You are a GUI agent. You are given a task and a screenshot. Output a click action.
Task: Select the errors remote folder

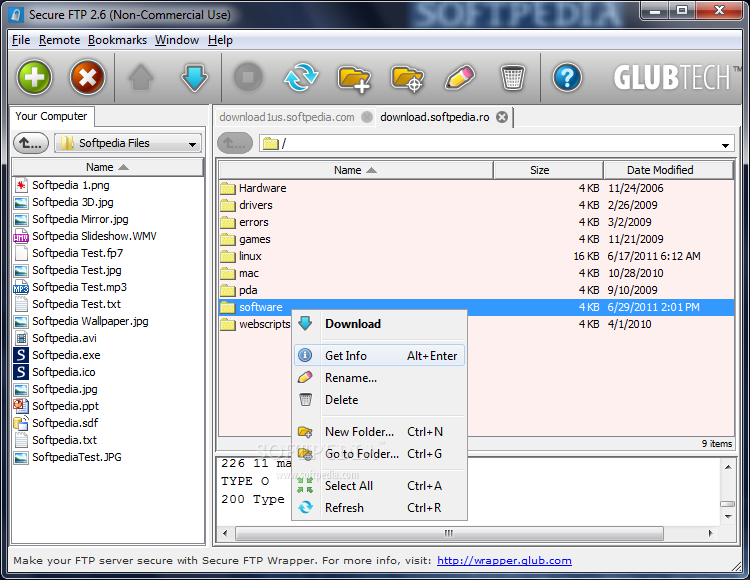[x=476, y=222]
